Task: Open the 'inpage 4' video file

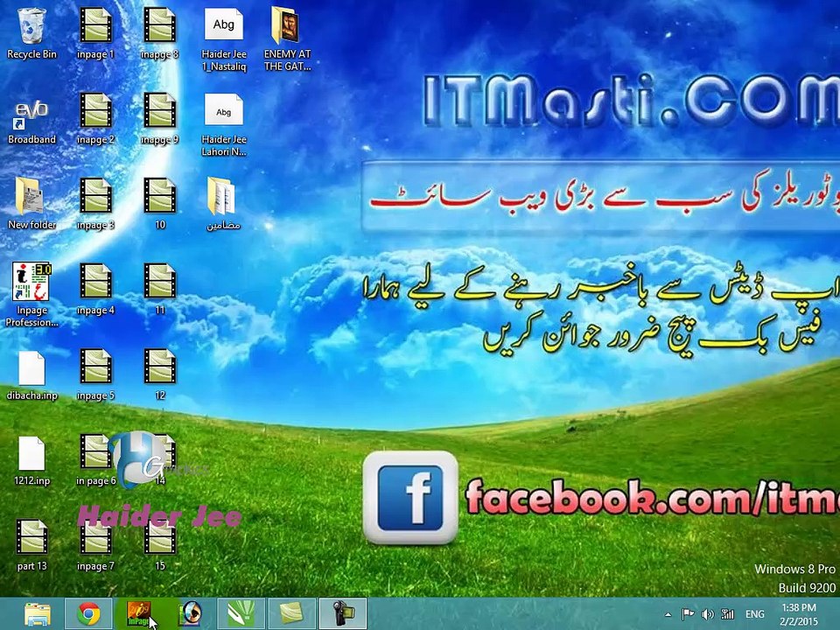Action: 95,290
